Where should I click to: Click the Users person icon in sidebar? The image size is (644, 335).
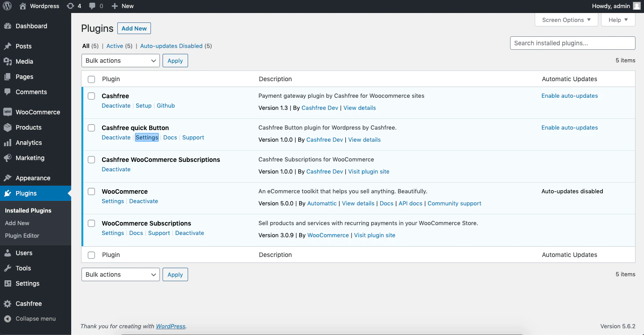(8, 253)
